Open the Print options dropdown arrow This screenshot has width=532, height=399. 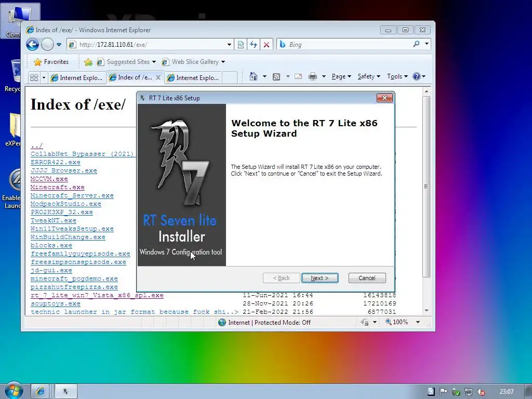(x=324, y=77)
